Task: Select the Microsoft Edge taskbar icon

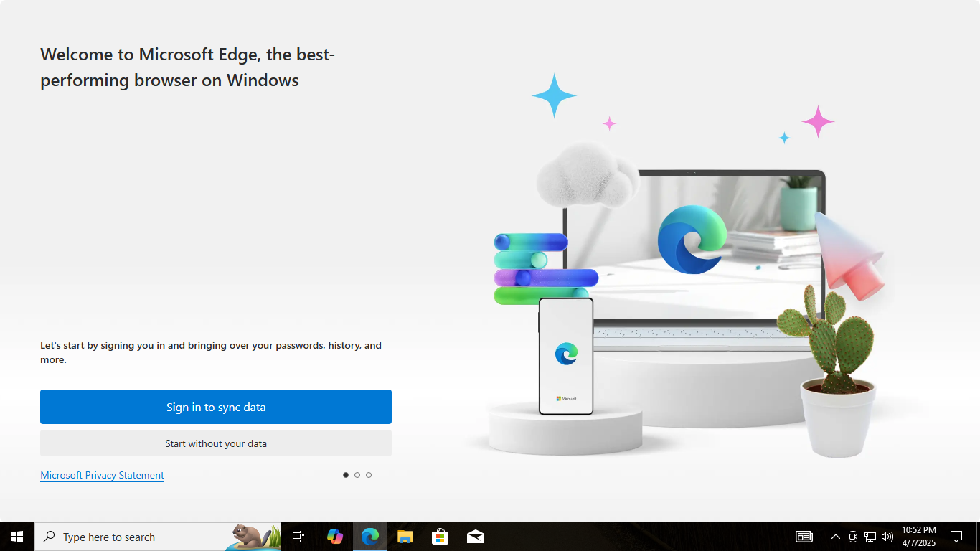Action: 370,537
